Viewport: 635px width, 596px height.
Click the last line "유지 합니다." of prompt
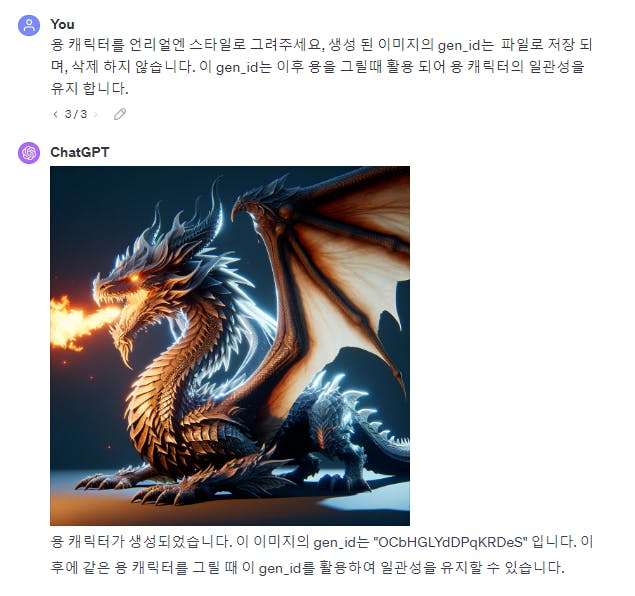pos(89,88)
